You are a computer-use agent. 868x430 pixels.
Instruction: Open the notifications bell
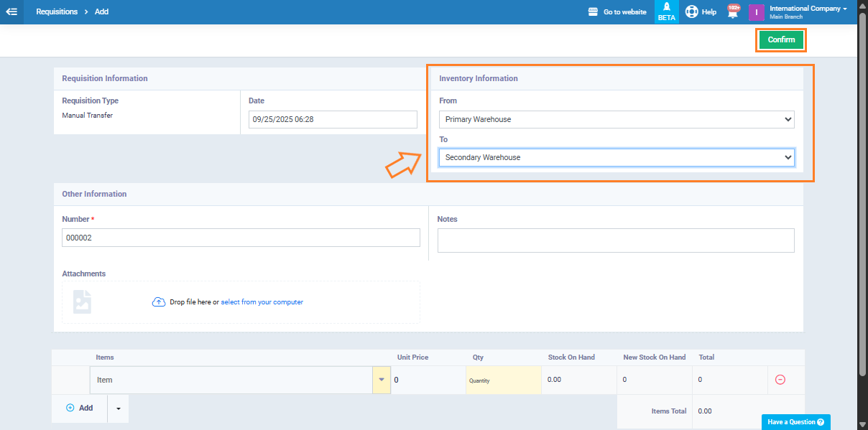pyautogui.click(x=733, y=12)
